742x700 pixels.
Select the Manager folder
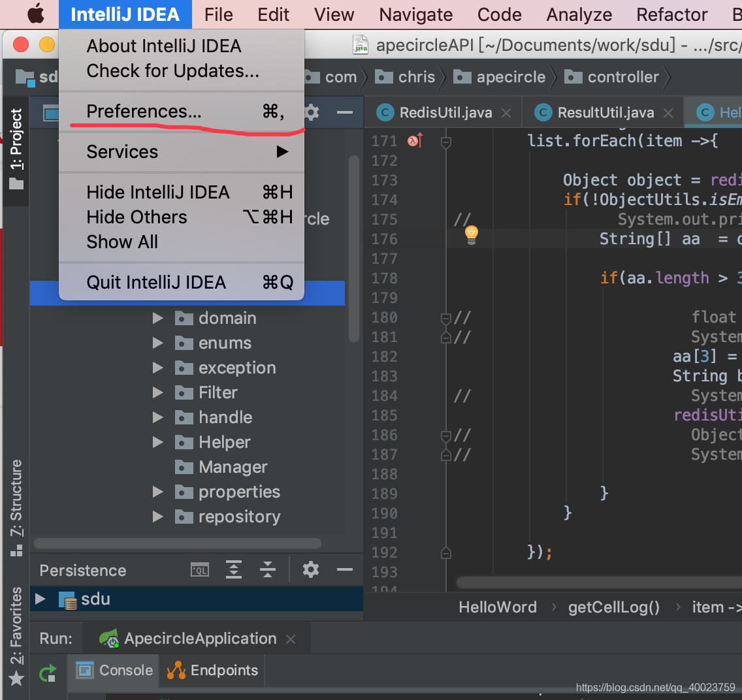pos(221,468)
